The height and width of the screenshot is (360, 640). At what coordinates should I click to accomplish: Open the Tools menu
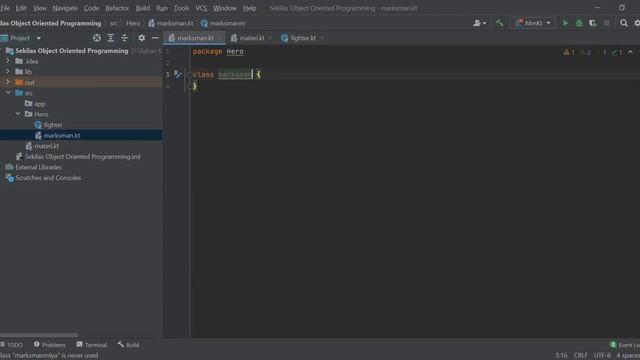181,8
